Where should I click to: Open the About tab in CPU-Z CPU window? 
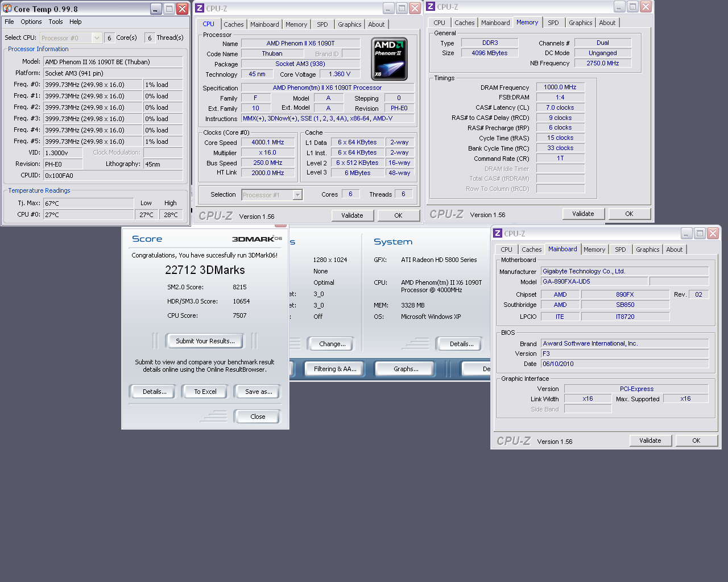pos(377,24)
